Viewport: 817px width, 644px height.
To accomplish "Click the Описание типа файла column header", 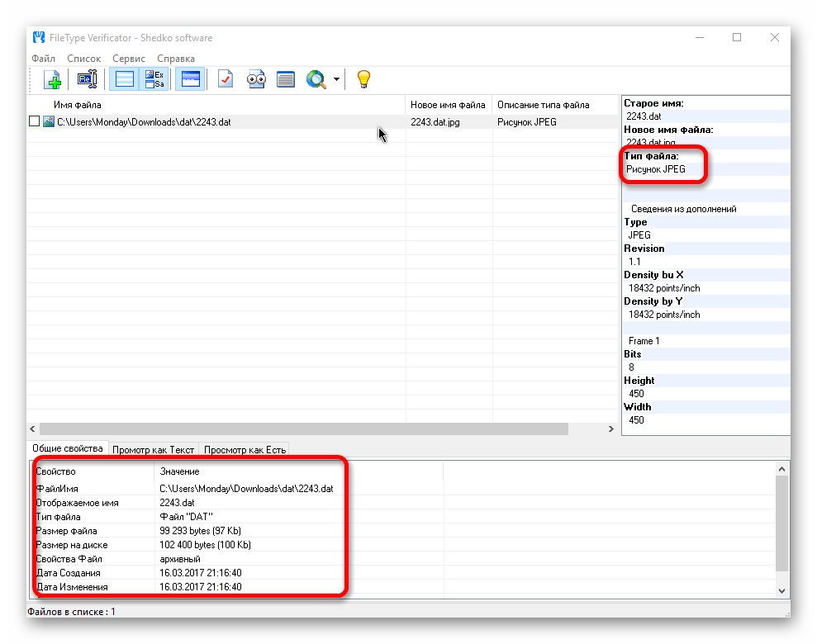I will coord(543,105).
